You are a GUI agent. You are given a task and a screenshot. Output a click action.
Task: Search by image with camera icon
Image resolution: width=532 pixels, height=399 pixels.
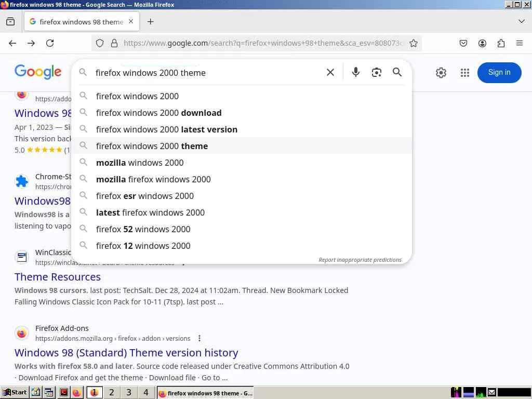tap(376, 72)
